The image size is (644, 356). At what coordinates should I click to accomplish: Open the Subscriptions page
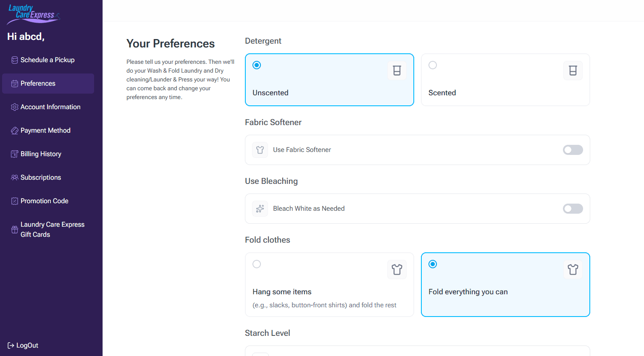48,178
